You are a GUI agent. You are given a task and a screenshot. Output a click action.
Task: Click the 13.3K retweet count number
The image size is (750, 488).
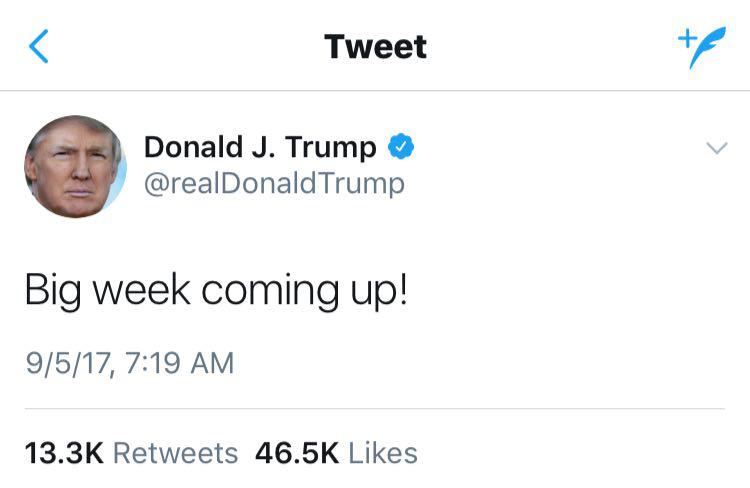click(x=64, y=453)
